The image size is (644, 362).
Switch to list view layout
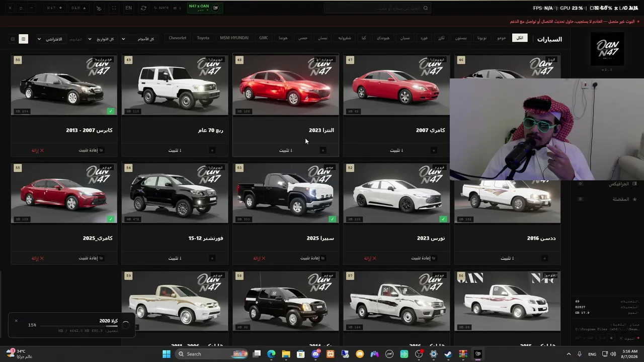tap(13, 39)
